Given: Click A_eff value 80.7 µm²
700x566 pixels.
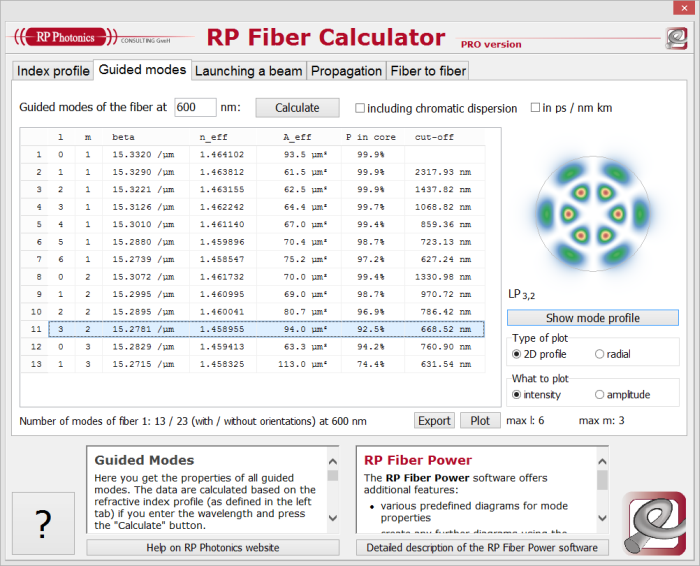Looking at the screenshot, I should tap(299, 312).
